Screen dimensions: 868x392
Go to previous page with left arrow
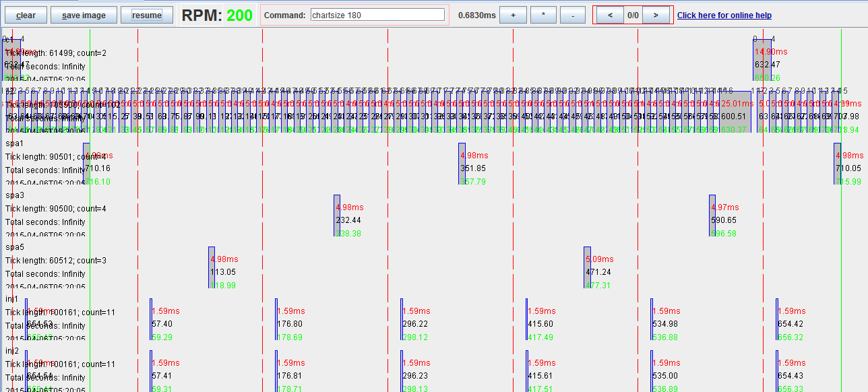click(x=610, y=15)
